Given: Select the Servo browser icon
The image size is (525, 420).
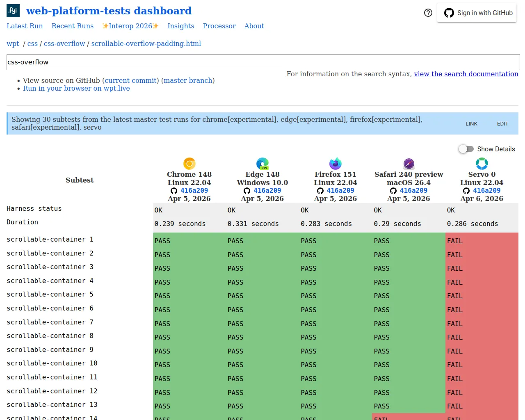Looking at the screenshot, I should 482,163.
